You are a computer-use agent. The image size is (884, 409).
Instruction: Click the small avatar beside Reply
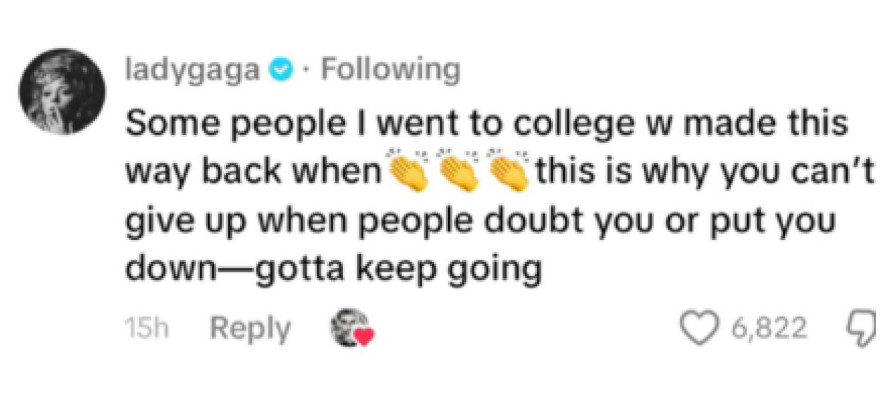point(350,327)
